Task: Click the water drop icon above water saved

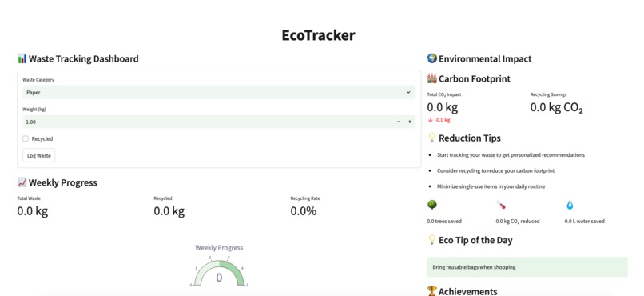Action: point(570,205)
